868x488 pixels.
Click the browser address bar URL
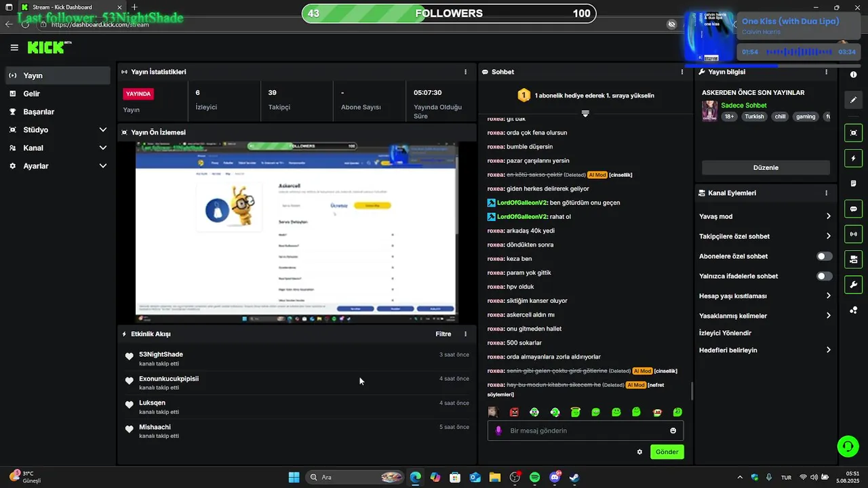coord(100,24)
